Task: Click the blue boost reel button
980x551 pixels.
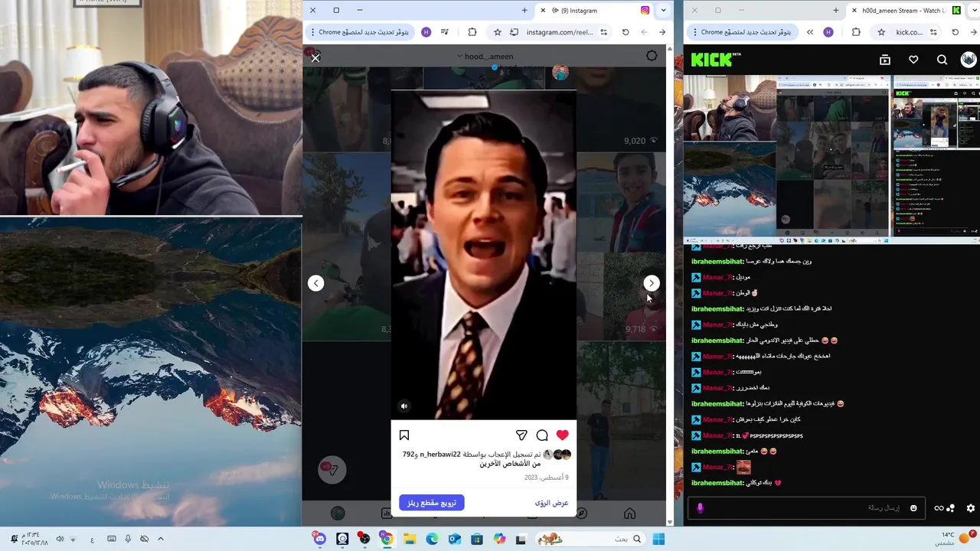Action: click(432, 503)
